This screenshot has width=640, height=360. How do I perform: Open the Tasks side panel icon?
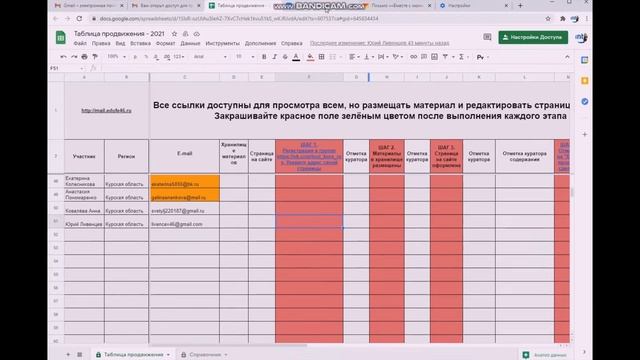[x=584, y=102]
